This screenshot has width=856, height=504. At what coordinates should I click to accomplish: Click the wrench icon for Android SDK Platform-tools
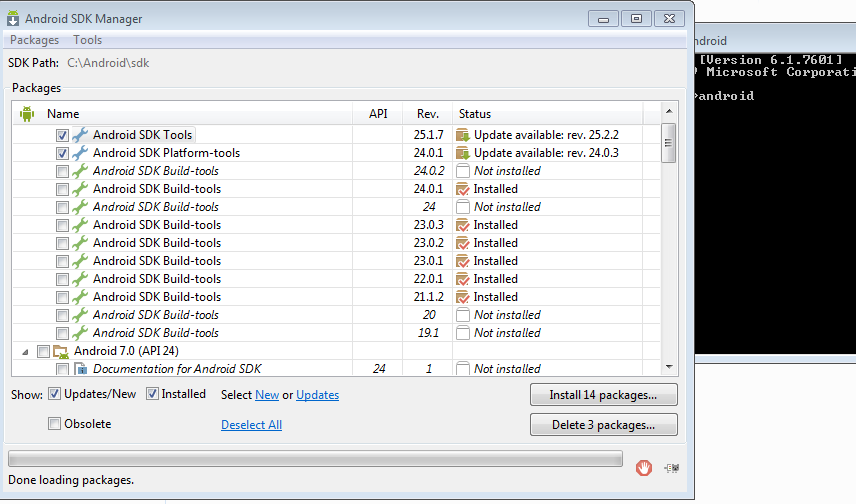coord(80,153)
